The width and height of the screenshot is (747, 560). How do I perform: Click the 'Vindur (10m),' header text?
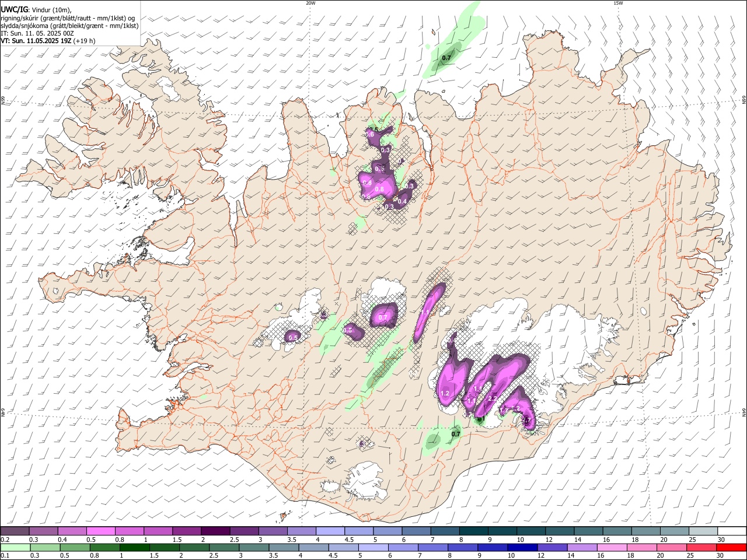(x=51, y=10)
